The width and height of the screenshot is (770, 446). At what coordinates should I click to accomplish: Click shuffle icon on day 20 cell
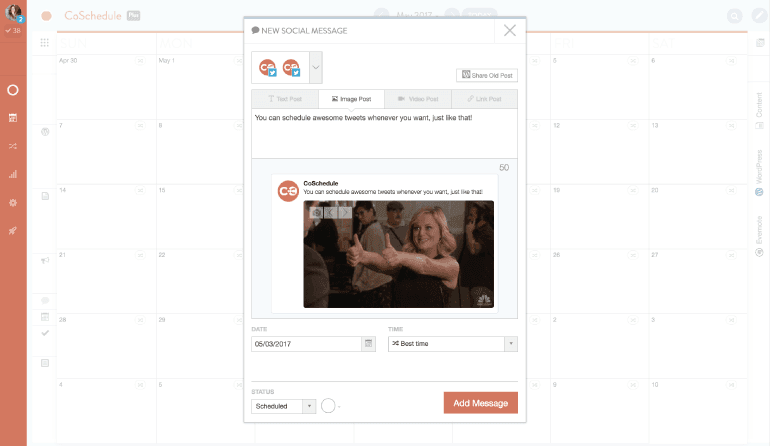732,190
